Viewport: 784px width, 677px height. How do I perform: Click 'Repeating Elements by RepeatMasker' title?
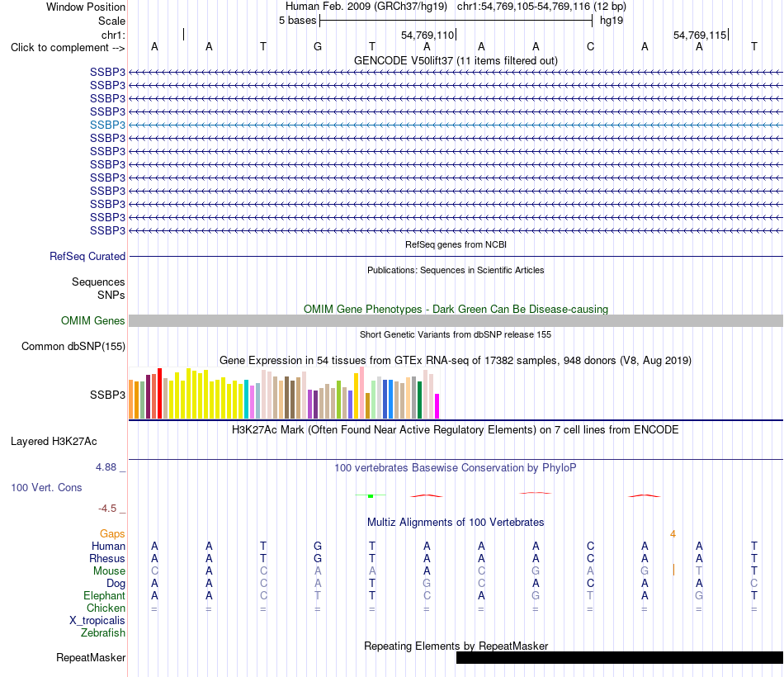pos(456,646)
